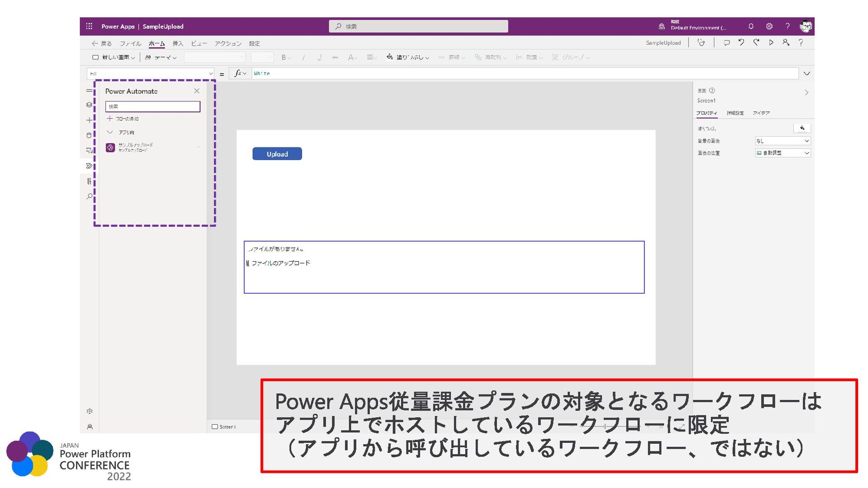Open the share user icon
Image resolution: width=868 pixels, height=488 pixels.
[x=786, y=42]
